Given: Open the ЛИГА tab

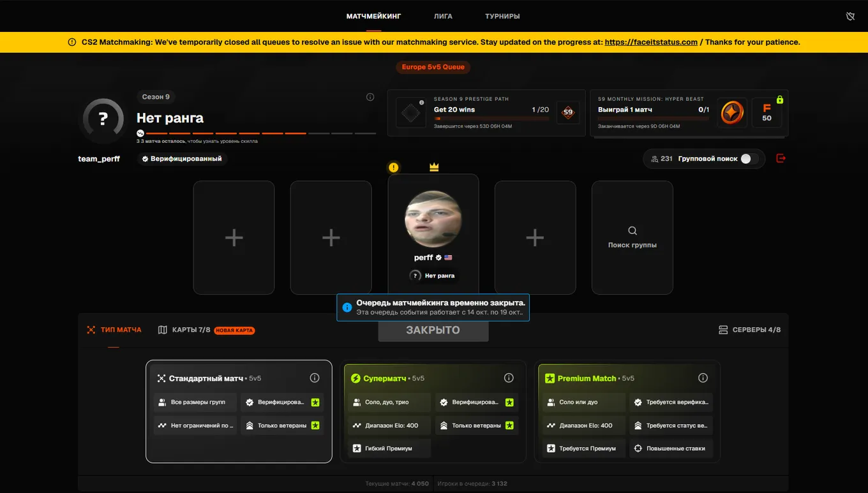Looking at the screenshot, I should click(443, 16).
